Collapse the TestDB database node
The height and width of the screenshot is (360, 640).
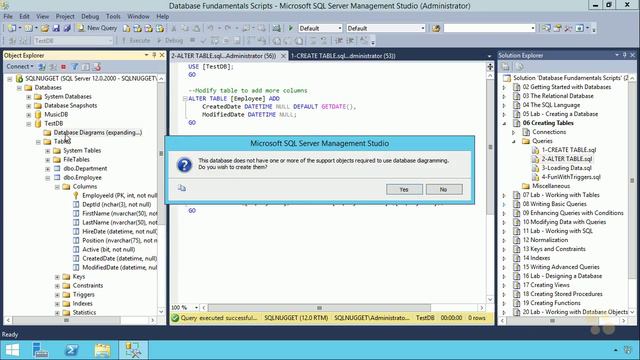tap(29, 124)
